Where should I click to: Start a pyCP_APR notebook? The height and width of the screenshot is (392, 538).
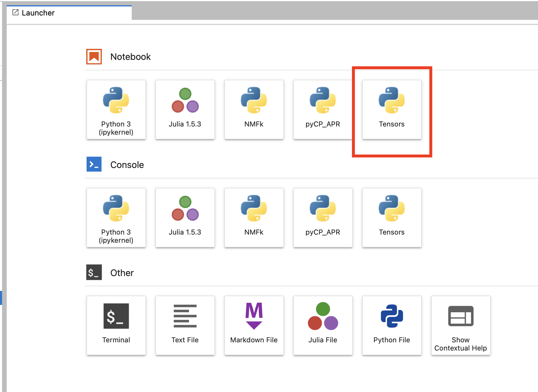[x=323, y=110]
